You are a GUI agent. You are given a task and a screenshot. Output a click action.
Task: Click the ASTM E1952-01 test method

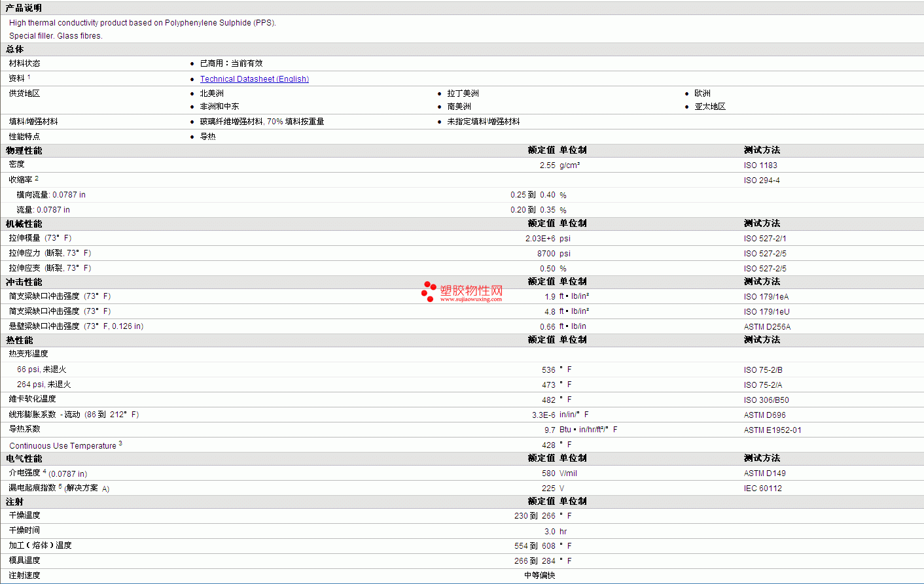click(772, 430)
